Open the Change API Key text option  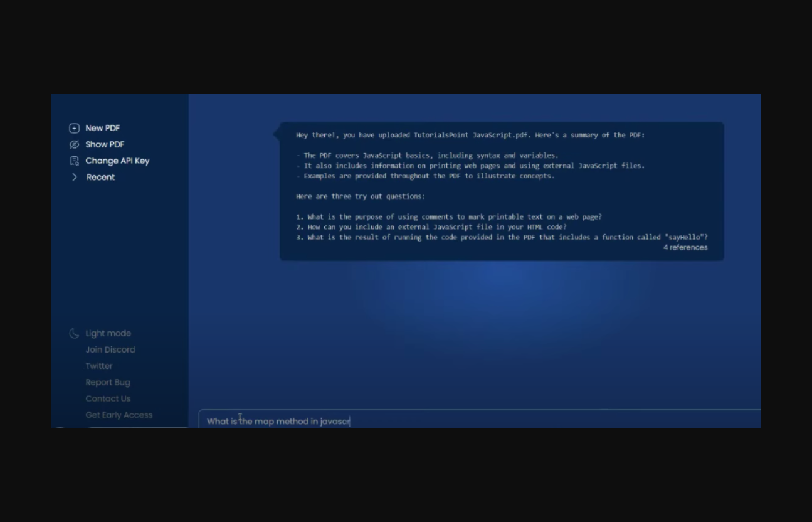(x=117, y=161)
